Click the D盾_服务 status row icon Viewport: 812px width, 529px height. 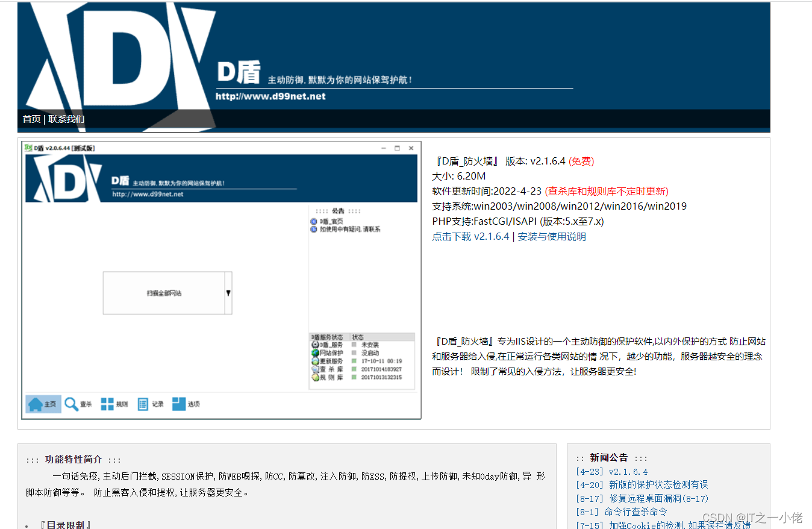click(x=315, y=345)
